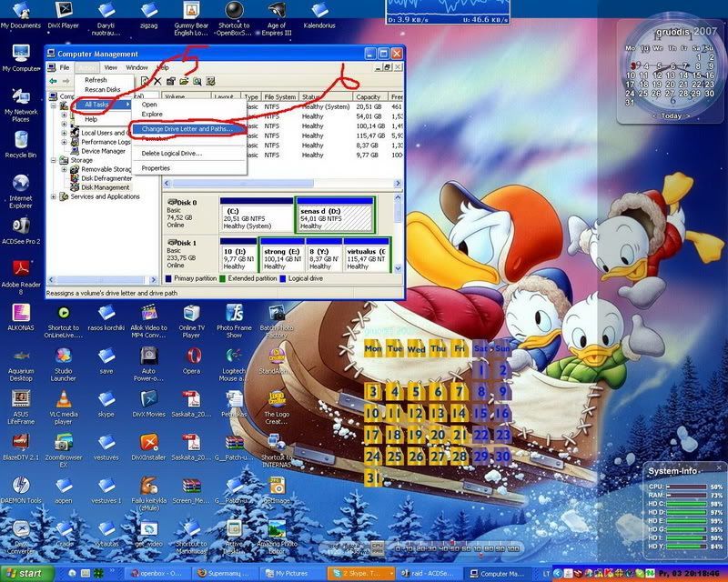Open the Window menu
The width and height of the screenshot is (728, 582).
click(137, 67)
